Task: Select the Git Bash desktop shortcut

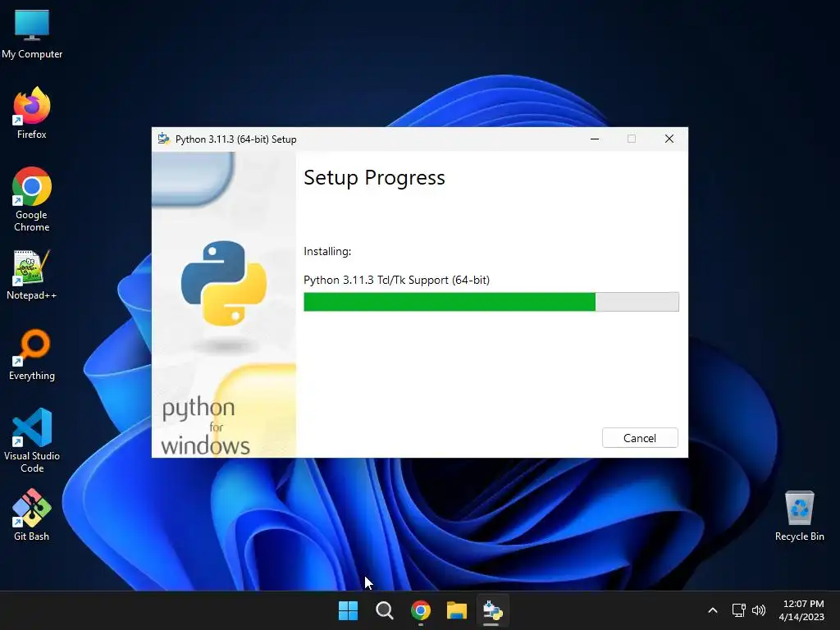Action: [x=32, y=515]
